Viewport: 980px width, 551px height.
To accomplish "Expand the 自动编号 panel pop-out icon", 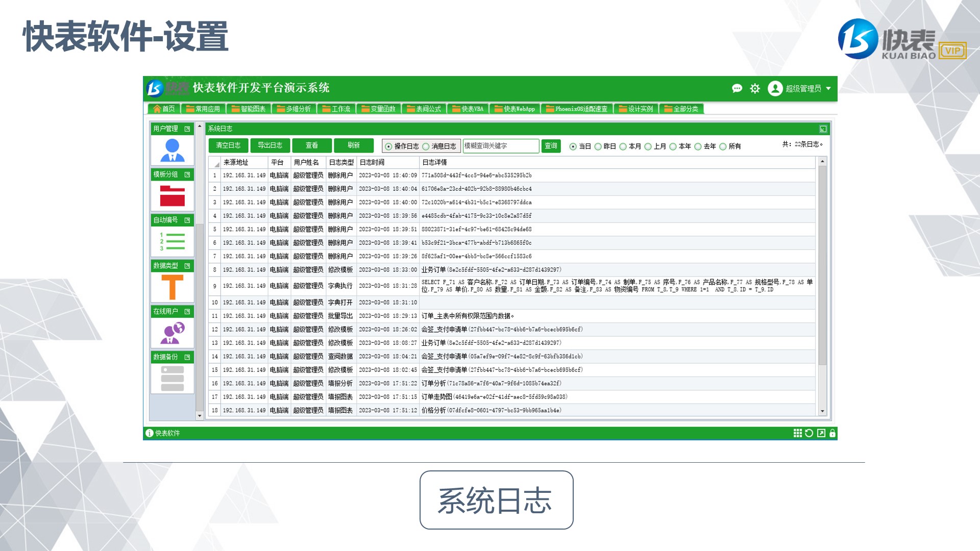I will coord(187,220).
